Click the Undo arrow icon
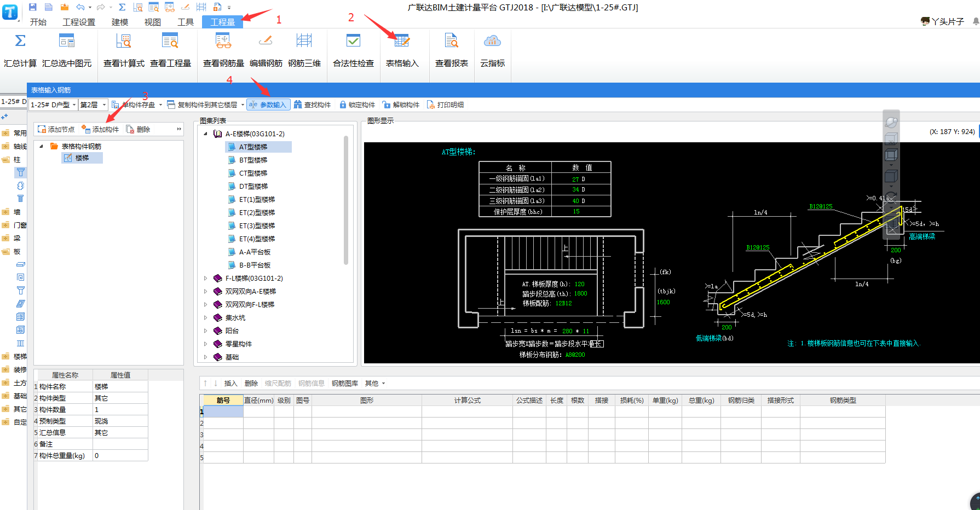Viewport: 980px width, 510px height. point(80,7)
